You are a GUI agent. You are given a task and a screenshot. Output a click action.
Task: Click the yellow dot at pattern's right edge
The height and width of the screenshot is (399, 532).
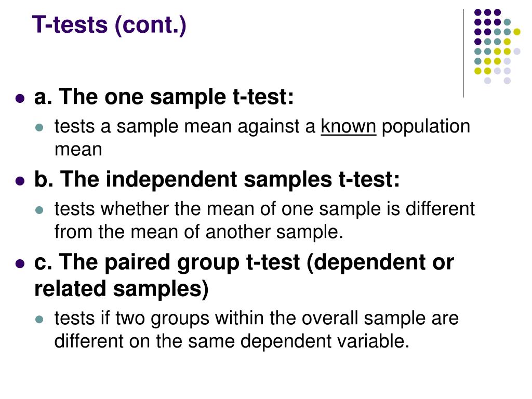pos(517,32)
